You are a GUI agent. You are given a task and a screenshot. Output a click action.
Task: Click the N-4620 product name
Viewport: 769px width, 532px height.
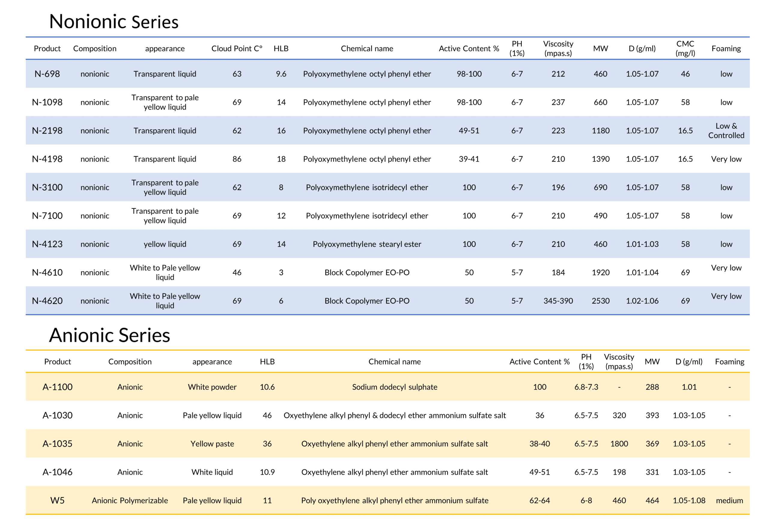pyautogui.click(x=47, y=301)
